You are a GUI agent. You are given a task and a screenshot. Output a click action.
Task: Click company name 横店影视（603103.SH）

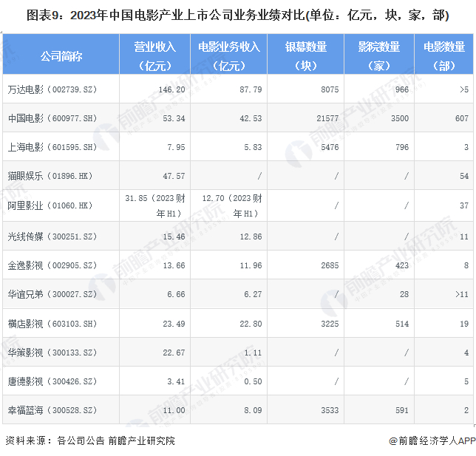pyautogui.click(x=52, y=324)
